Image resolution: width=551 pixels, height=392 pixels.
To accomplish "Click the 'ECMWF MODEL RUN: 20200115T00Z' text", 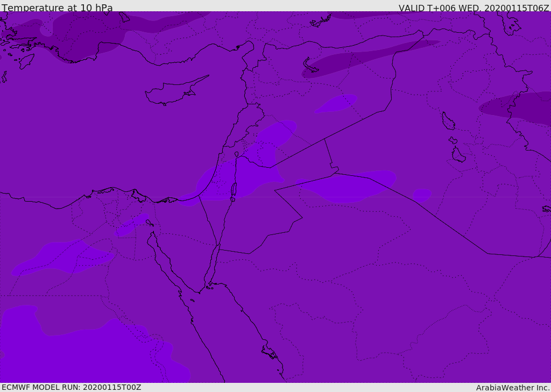I will (72, 387).
